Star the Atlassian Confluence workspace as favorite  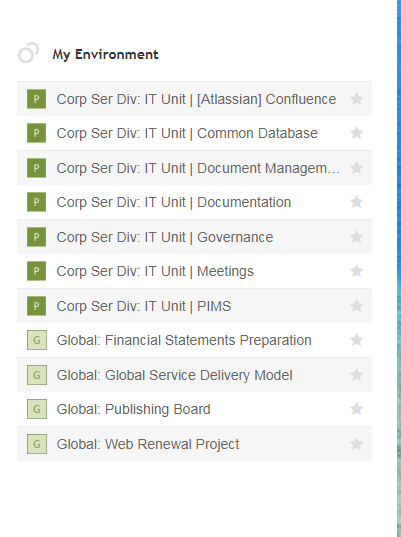click(x=356, y=99)
